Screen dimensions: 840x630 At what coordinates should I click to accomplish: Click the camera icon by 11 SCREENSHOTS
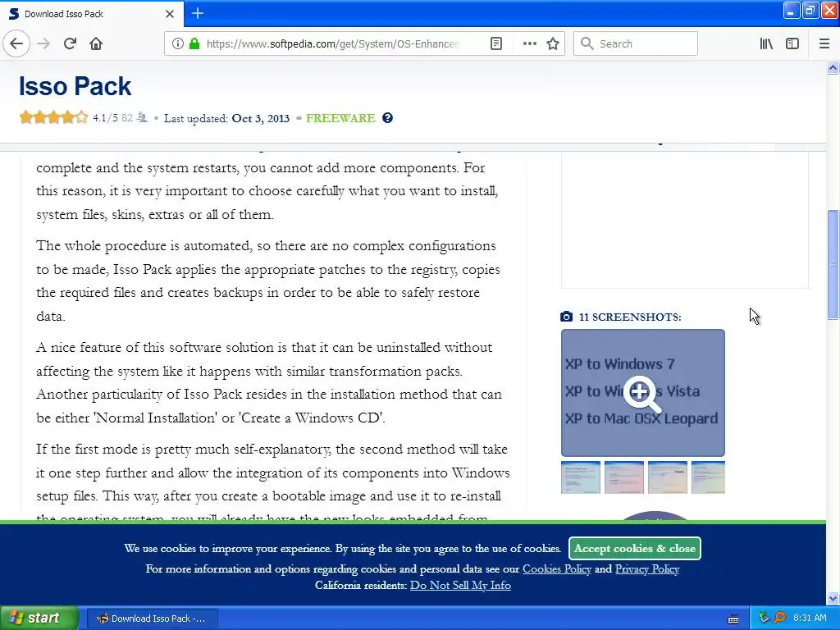tap(566, 317)
